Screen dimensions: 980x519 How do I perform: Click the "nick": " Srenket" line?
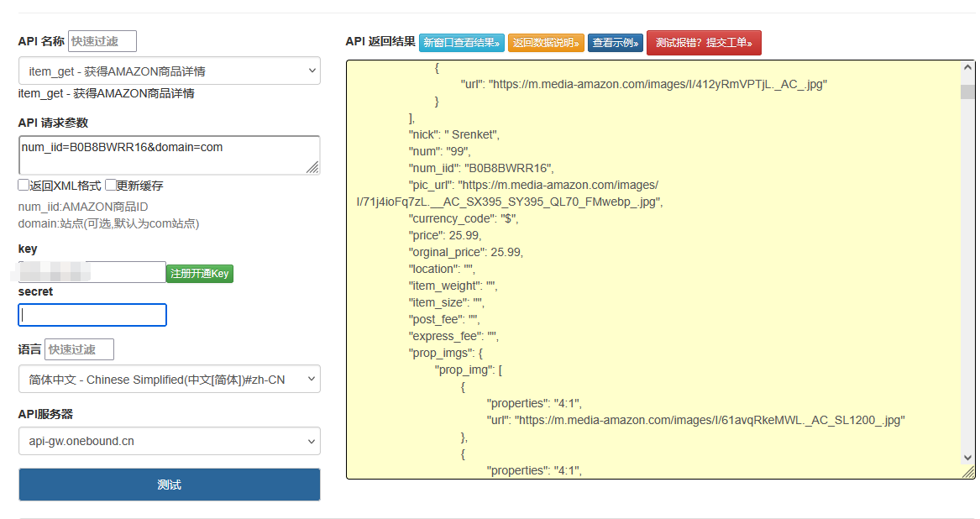[453, 134]
